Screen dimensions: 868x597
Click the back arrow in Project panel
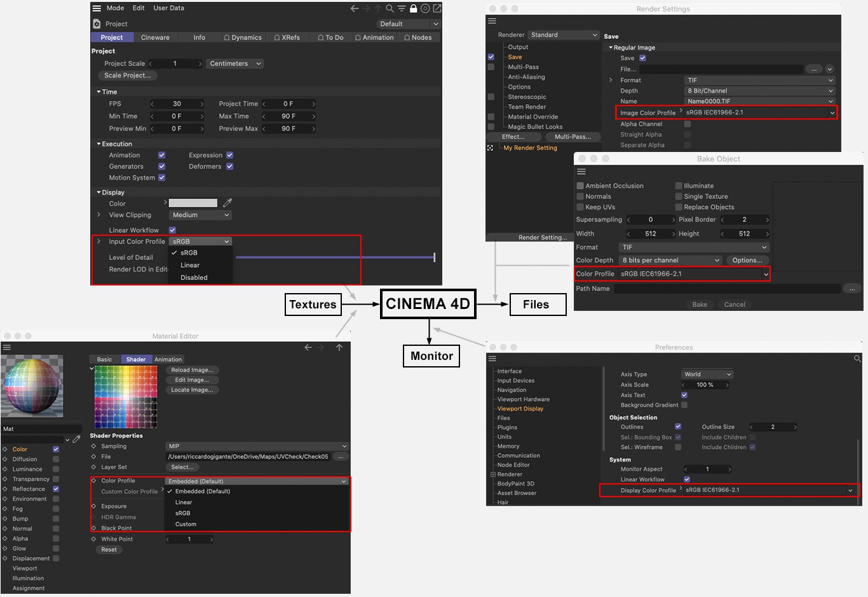[x=355, y=8]
